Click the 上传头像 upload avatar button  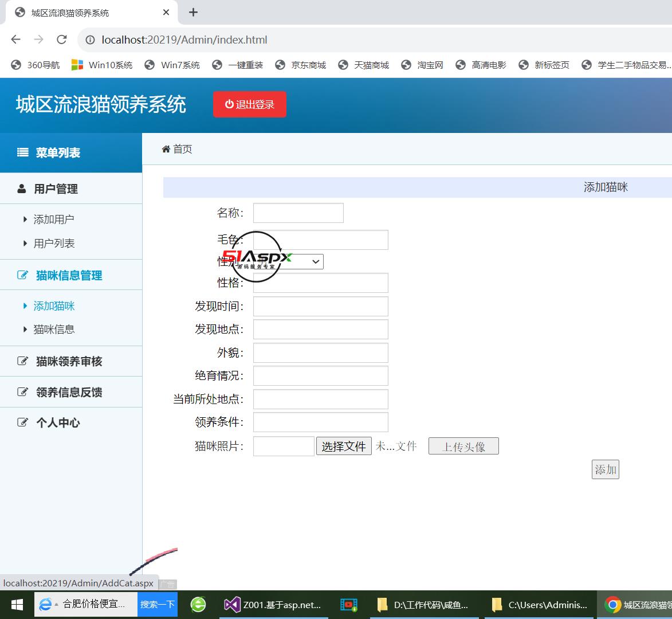coord(463,446)
